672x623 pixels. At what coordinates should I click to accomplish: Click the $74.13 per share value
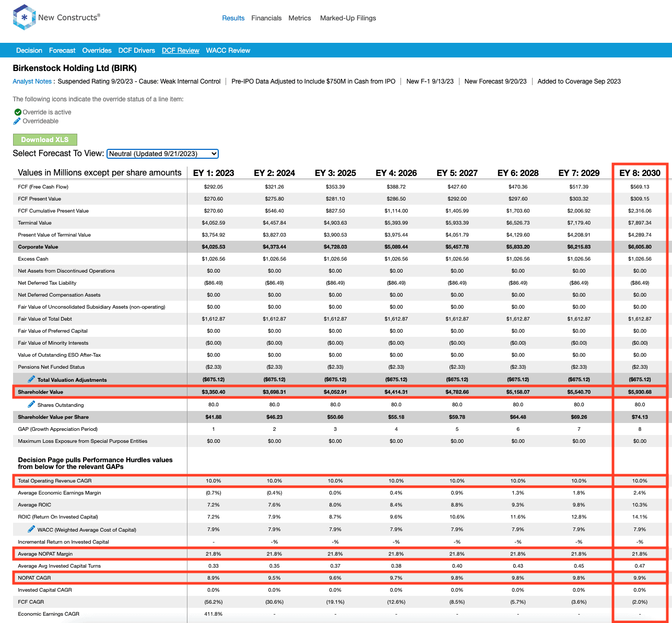pos(640,417)
